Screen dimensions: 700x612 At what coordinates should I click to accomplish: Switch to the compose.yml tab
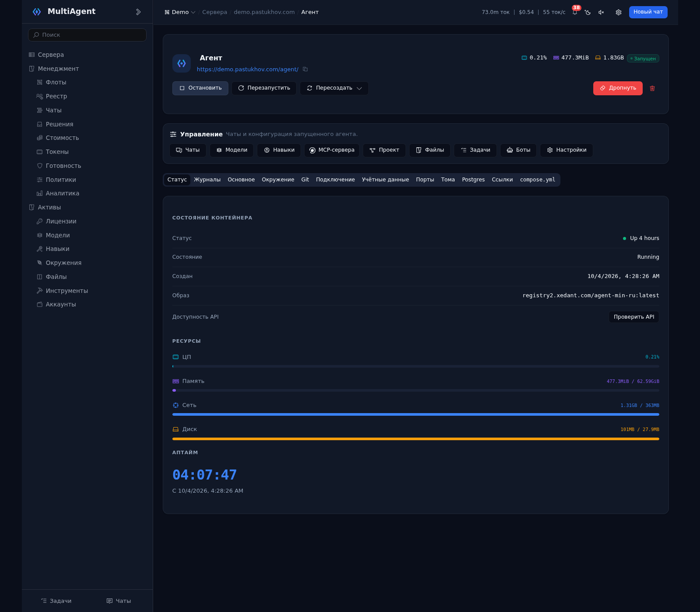point(537,180)
